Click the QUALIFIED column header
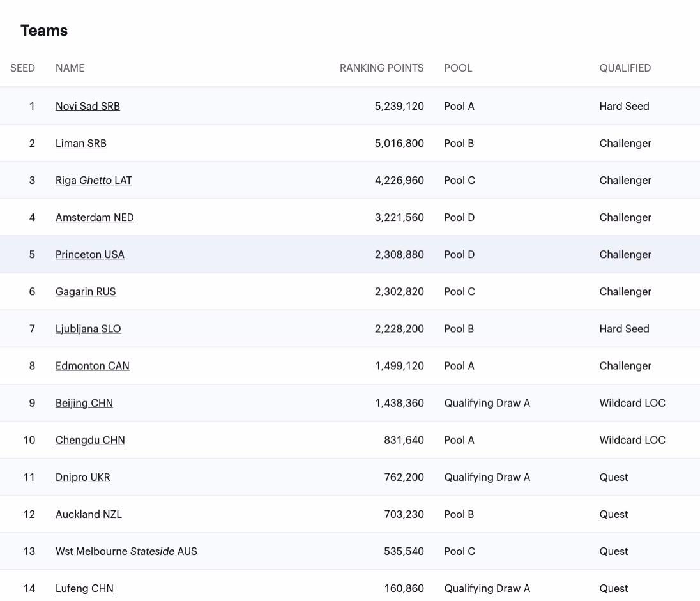 point(625,68)
